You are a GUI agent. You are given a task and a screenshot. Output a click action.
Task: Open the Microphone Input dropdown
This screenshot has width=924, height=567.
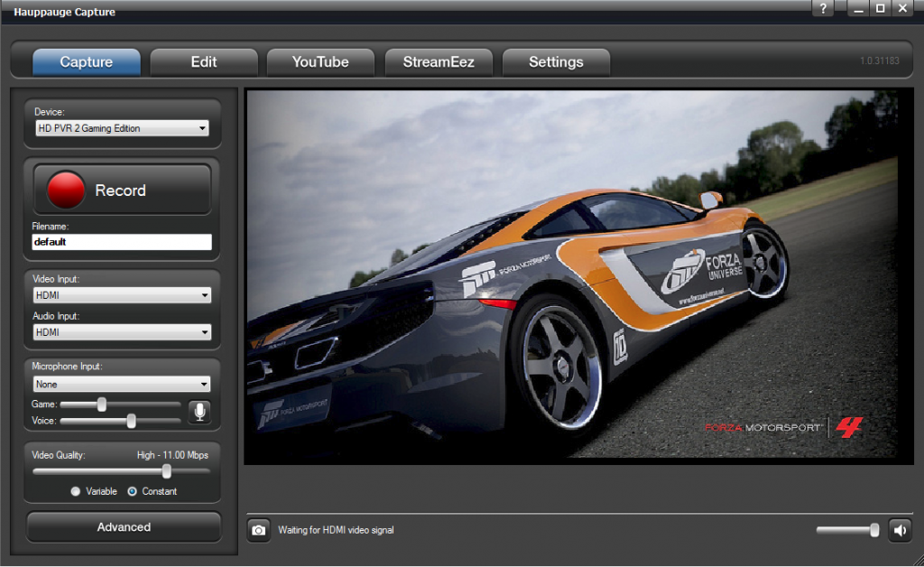122,384
